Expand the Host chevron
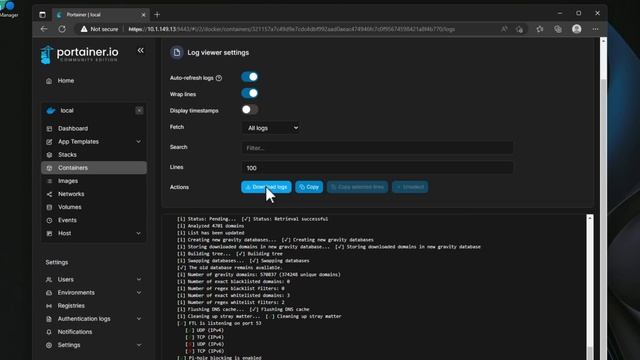 pos(138,233)
